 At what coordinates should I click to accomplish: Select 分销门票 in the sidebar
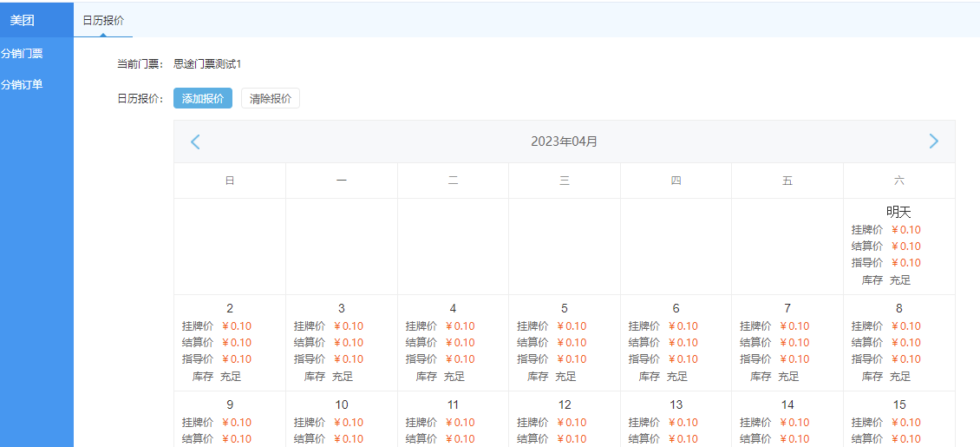pyautogui.click(x=23, y=53)
